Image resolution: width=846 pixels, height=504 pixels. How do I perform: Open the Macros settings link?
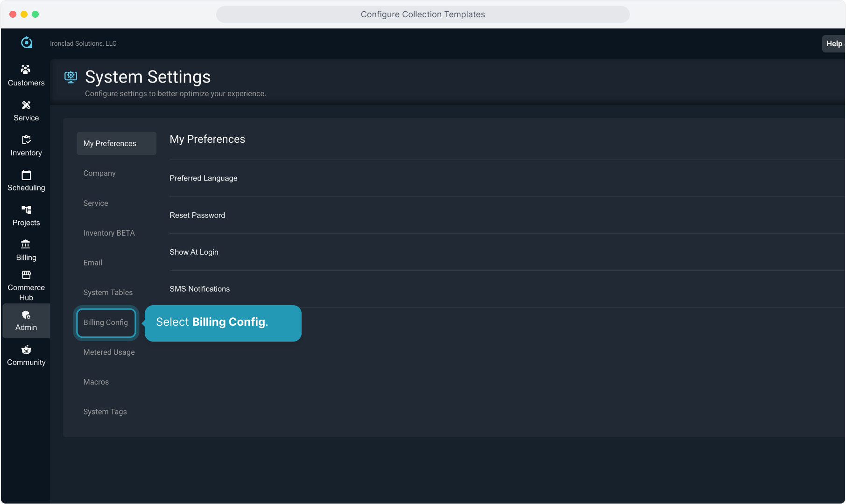pos(96,382)
